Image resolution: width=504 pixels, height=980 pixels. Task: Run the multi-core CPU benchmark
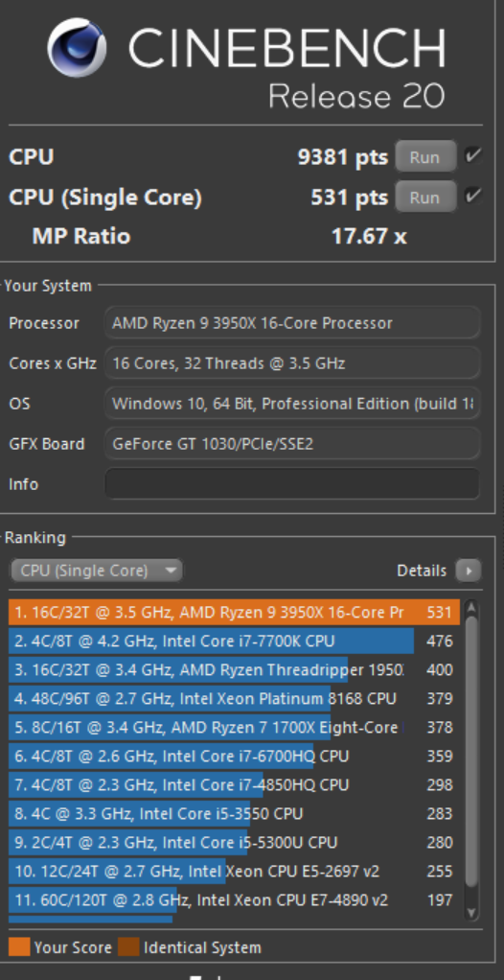point(425,156)
